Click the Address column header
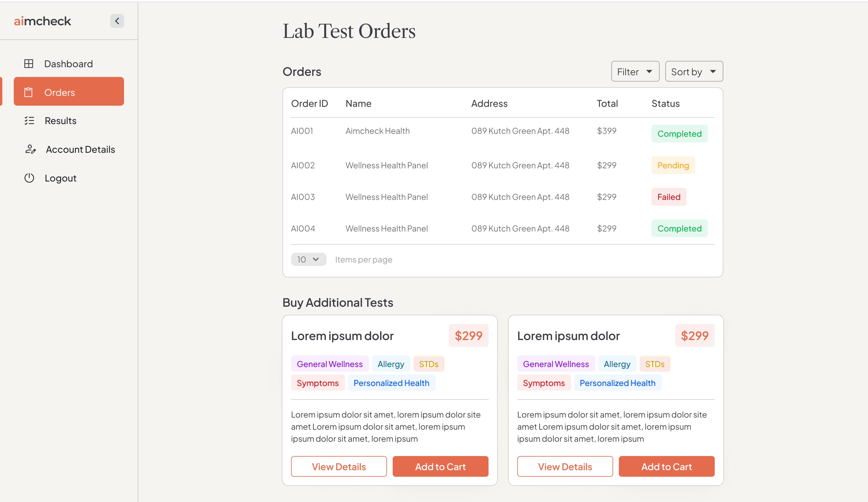This screenshot has width=868, height=502. click(x=489, y=103)
